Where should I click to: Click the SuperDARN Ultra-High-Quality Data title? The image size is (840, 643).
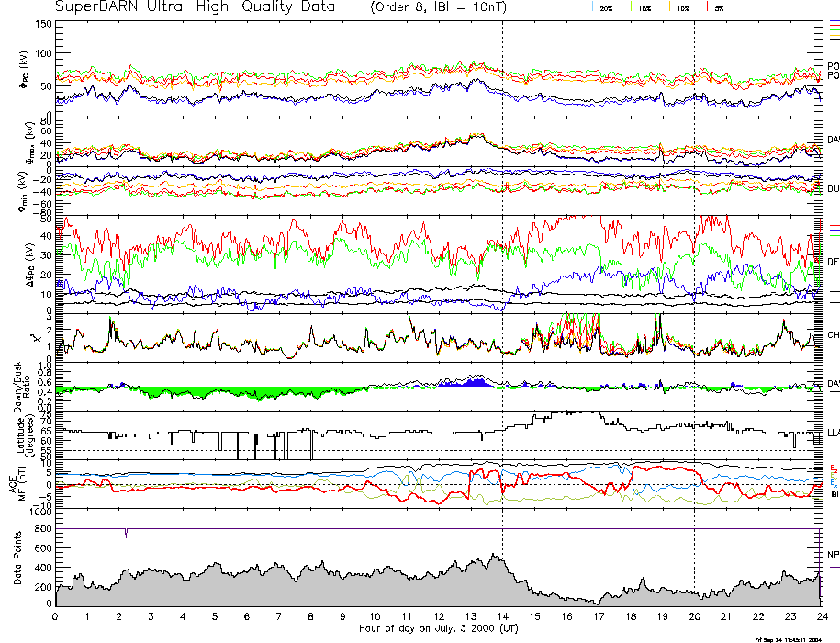pyautogui.click(x=195, y=7)
